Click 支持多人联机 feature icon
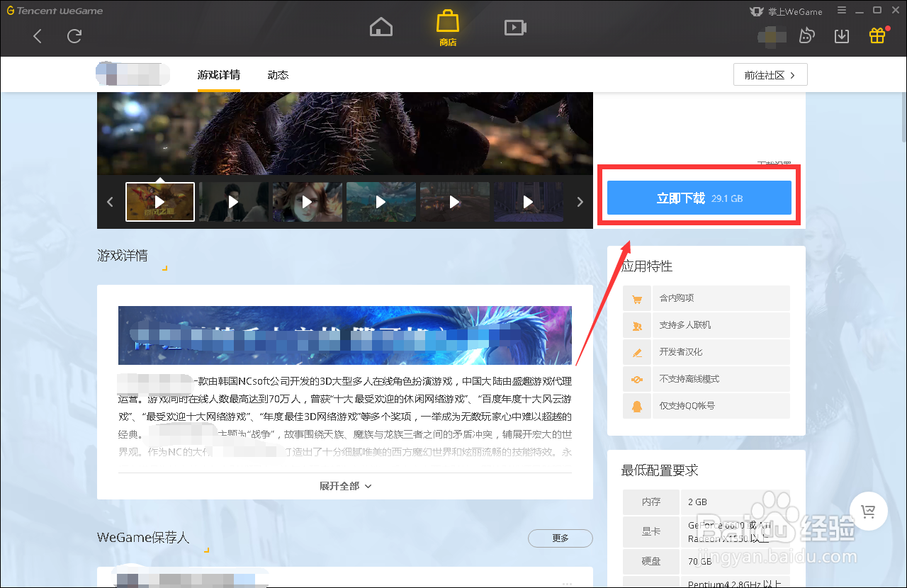907x588 pixels. (636, 325)
